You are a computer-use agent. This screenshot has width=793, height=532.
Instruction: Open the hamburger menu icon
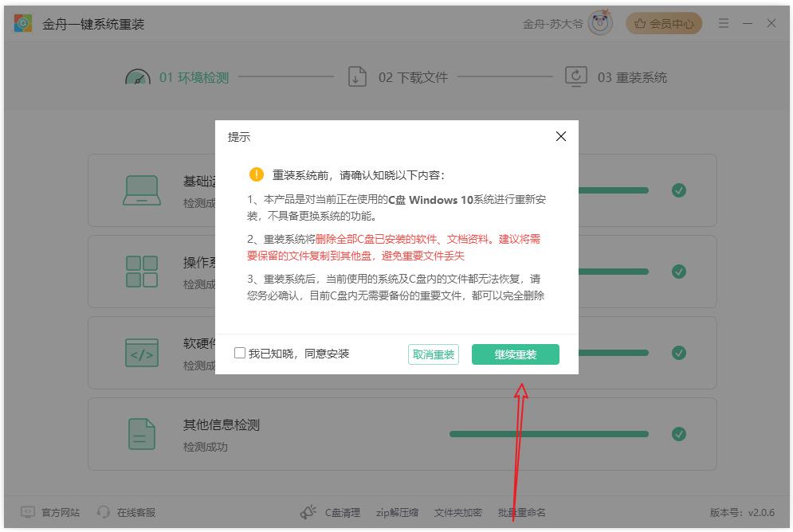[724, 24]
